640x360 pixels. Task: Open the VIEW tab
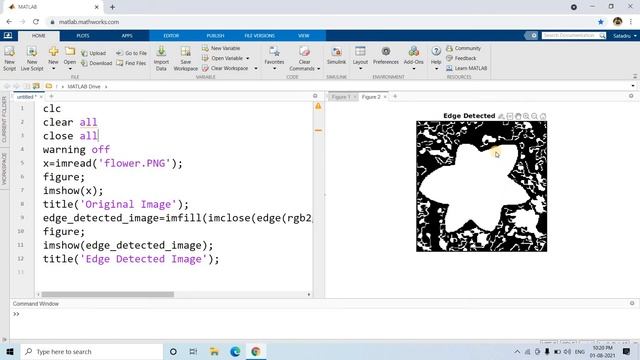(304, 36)
